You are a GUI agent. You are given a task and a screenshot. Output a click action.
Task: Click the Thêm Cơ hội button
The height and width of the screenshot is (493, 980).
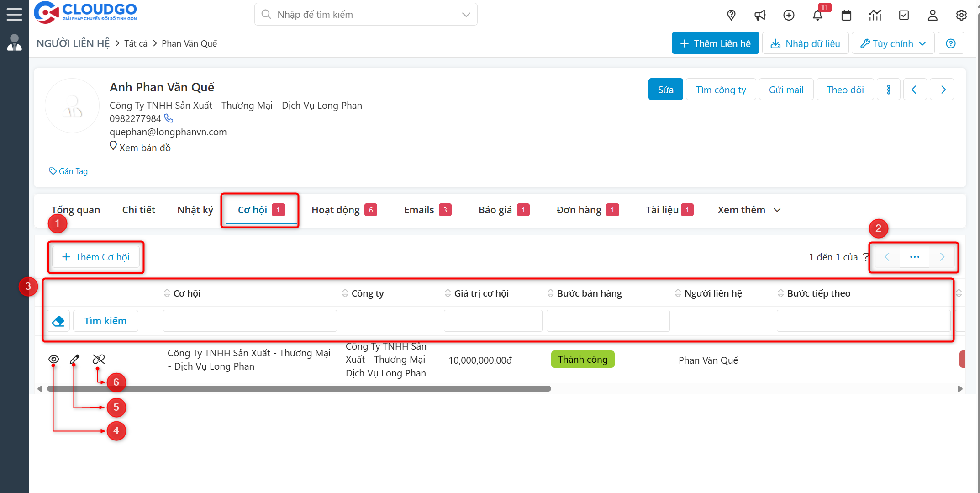[x=96, y=257]
